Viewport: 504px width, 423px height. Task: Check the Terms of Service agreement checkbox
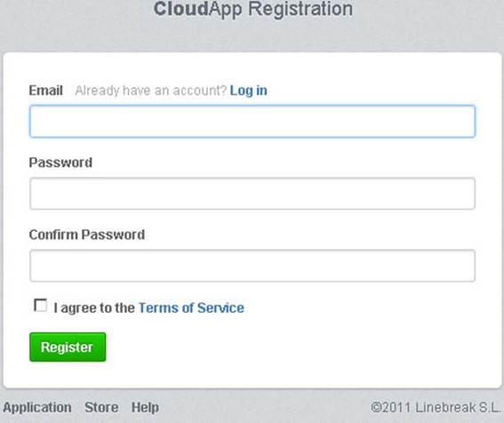[x=41, y=306]
